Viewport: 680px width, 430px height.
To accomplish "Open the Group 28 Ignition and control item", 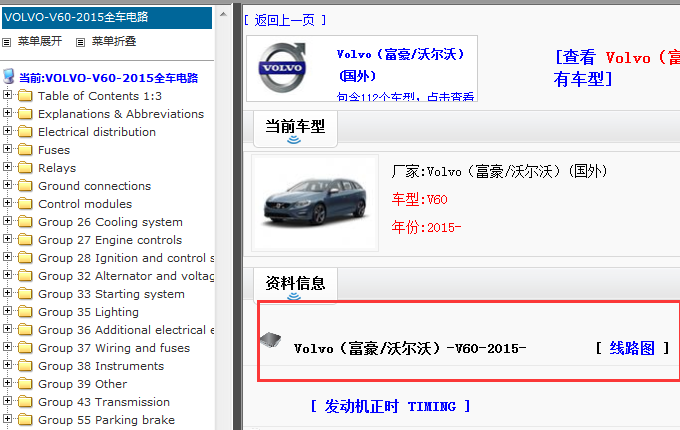I will (x=126, y=258).
